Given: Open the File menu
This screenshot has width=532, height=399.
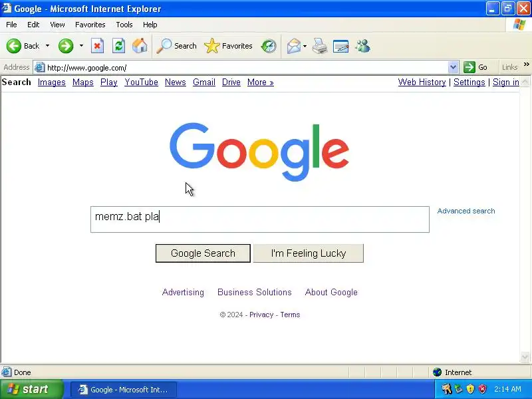Looking at the screenshot, I should point(11,25).
